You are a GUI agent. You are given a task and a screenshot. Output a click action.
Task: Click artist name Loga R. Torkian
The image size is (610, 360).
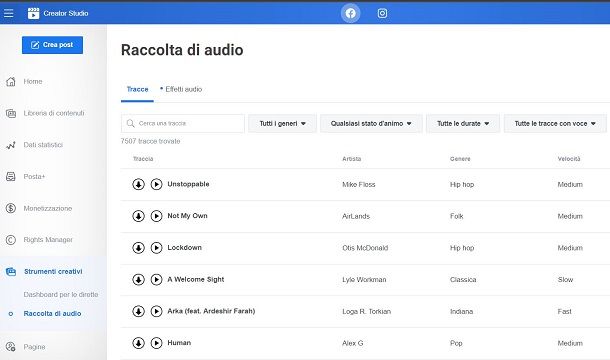[x=366, y=311]
